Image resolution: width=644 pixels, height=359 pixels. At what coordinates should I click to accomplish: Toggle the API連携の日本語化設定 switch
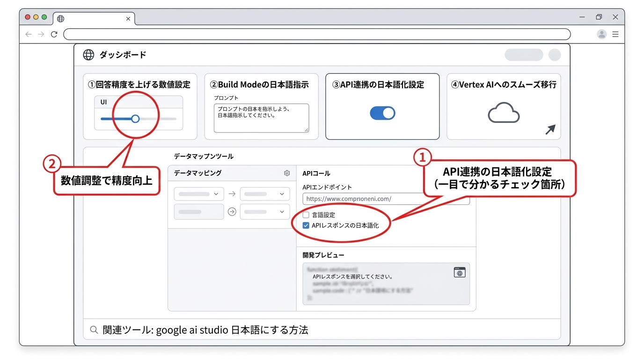[x=382, y=113]
